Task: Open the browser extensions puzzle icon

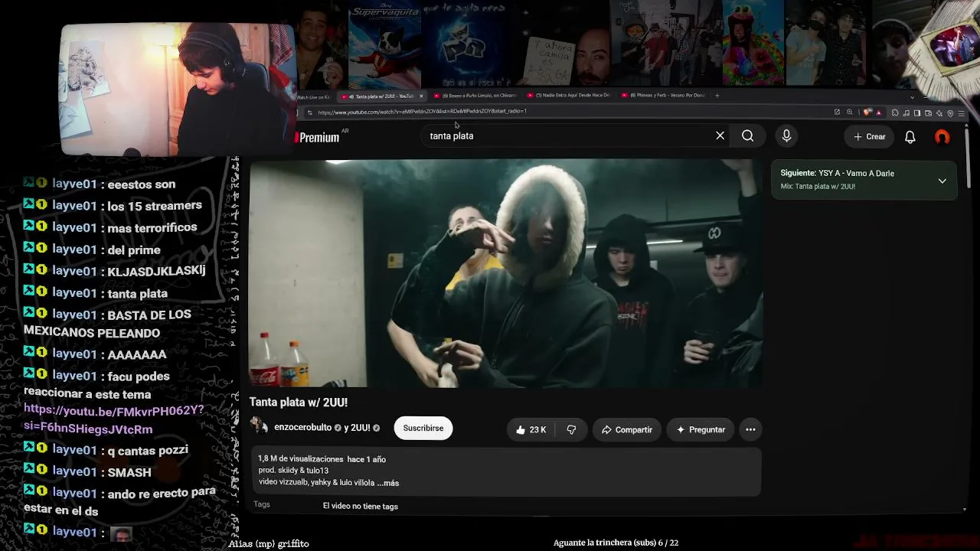Action: point(895,112)
